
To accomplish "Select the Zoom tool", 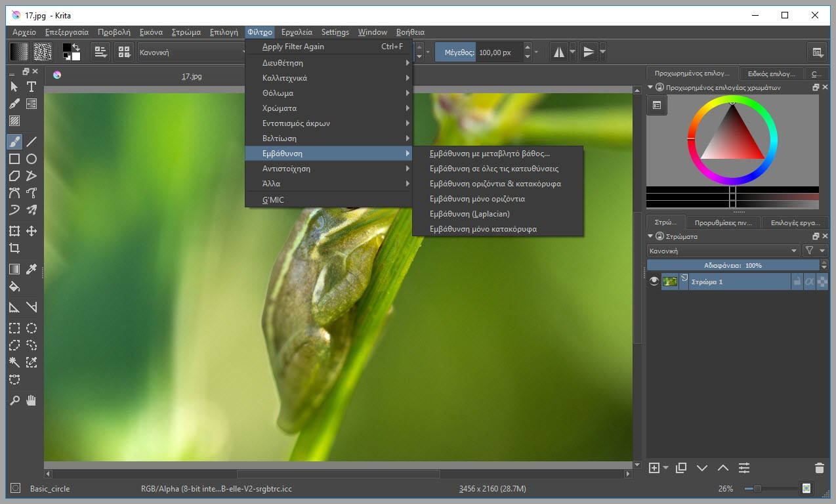I will pyautogui.click(x=14, y=400).
